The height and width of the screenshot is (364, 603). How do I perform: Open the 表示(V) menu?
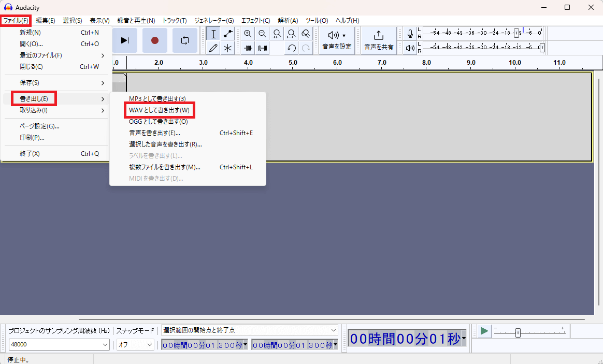tap(99, 20)
